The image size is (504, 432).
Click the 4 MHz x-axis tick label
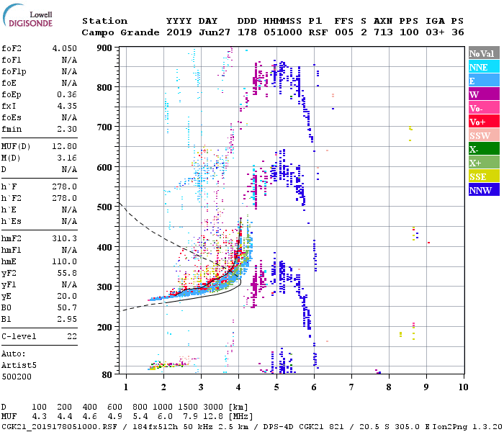(238, 387)
